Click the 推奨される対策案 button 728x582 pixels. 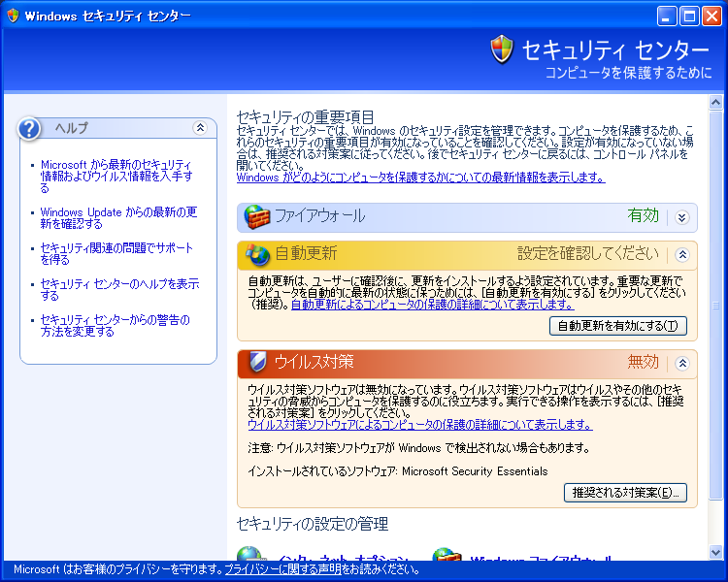coord(625,493)
